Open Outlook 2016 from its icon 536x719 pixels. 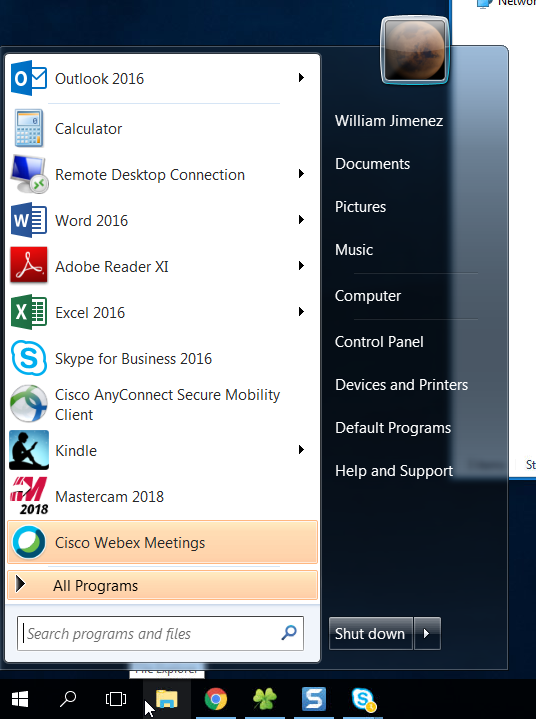(28, 78)
